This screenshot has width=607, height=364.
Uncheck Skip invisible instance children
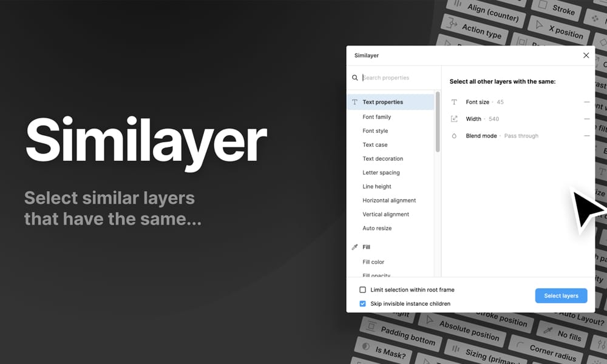[363, 303]
